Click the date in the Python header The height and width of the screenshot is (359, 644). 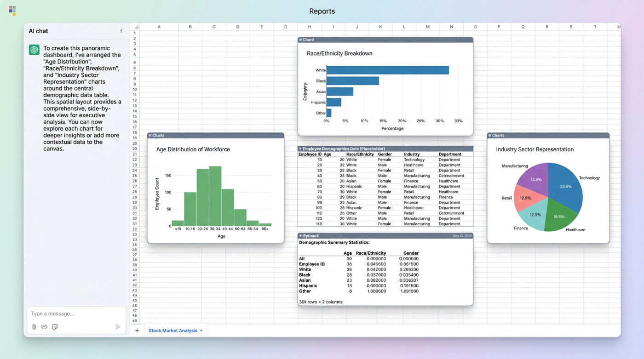(461, 236)
